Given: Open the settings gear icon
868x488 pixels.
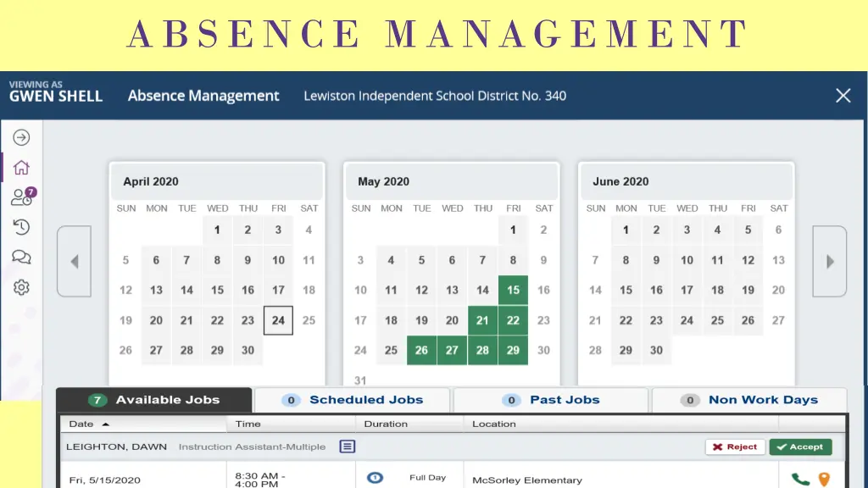Looking at the screenshot, I should click(21, 288).
